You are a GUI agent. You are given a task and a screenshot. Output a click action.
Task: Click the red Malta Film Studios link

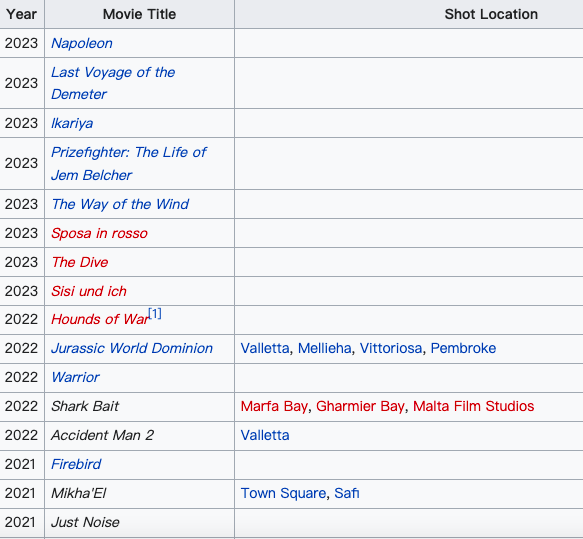[x=474, y=406]
